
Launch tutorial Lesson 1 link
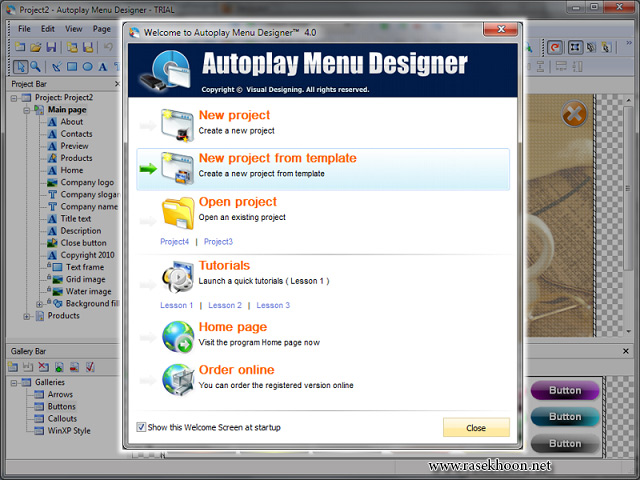coord(176,305)
